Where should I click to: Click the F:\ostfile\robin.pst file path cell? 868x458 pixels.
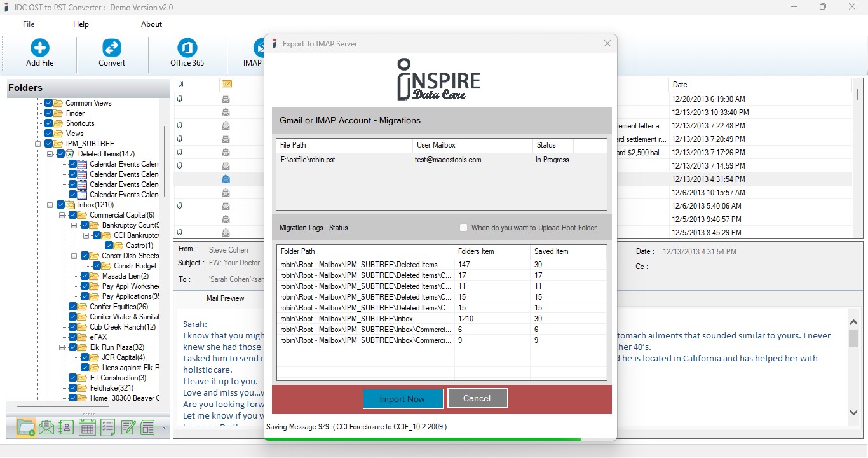pyautogui.click(x=308, y=160)
